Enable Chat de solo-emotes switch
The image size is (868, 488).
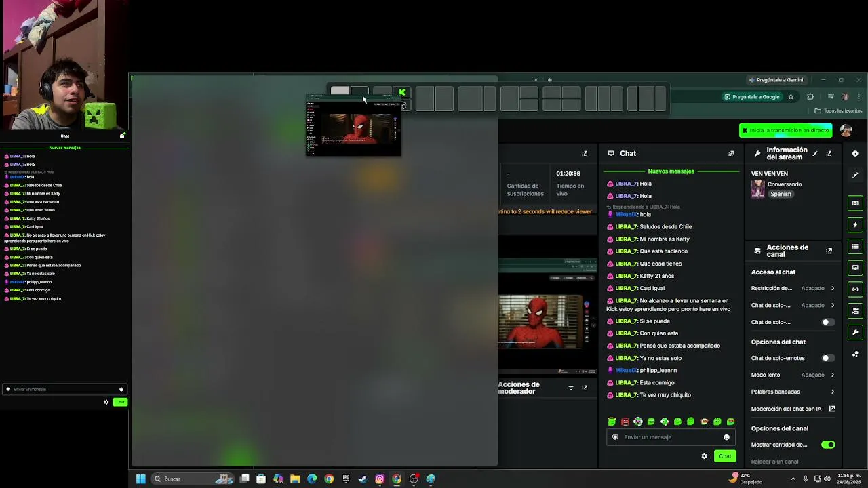tap(828, 358)
